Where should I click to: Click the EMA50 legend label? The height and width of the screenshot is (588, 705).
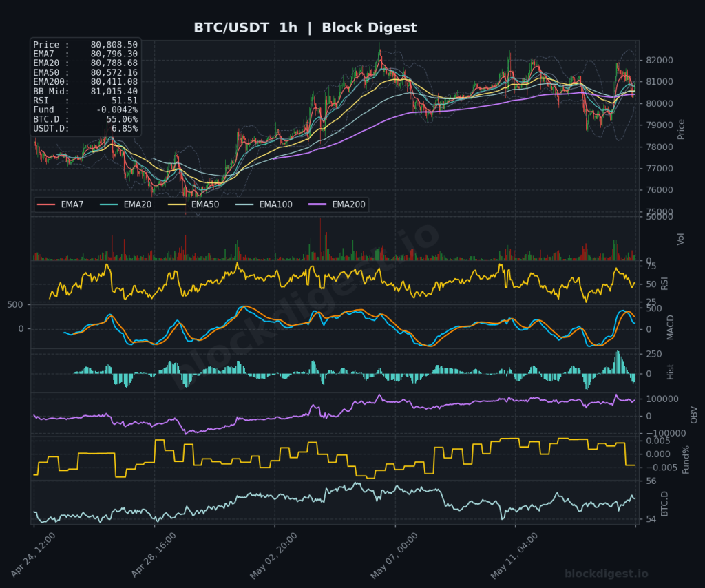(205, 204)
